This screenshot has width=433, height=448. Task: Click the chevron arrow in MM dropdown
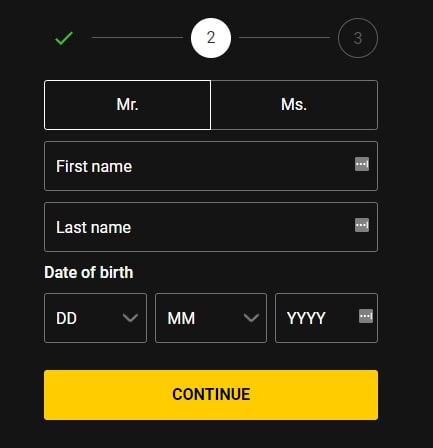[x=251, y=318]
